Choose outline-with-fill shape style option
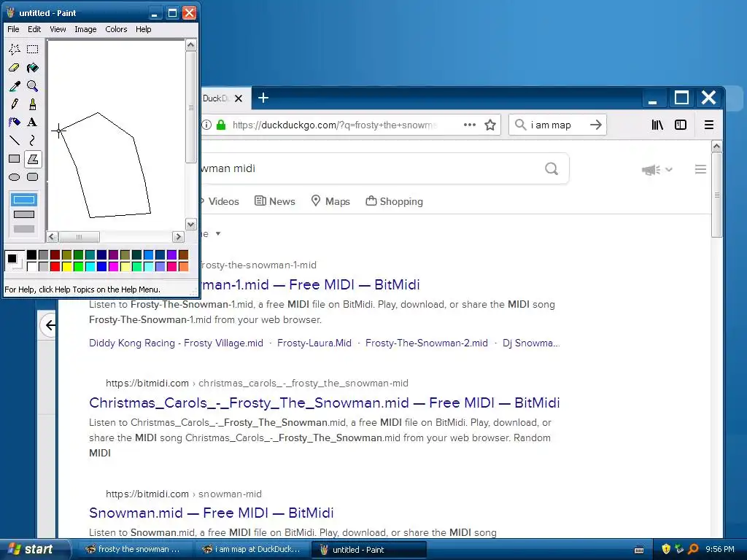The image size is (747, 560). [24, 214]
